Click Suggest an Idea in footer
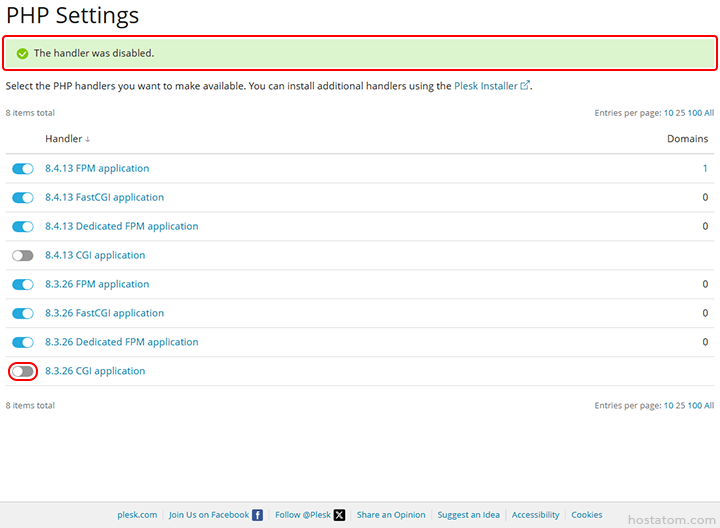This screenshot has width=720, height=528. [468, 515]
